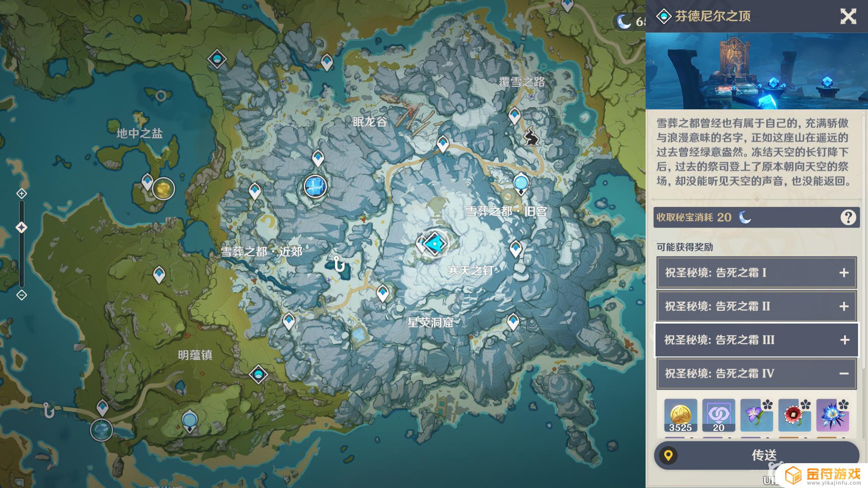Viewport: 868px width, 488px height.
Task: Click the 雪葬之都·近郊 map label
Action: pyautogui.click(x=262, y=252)
